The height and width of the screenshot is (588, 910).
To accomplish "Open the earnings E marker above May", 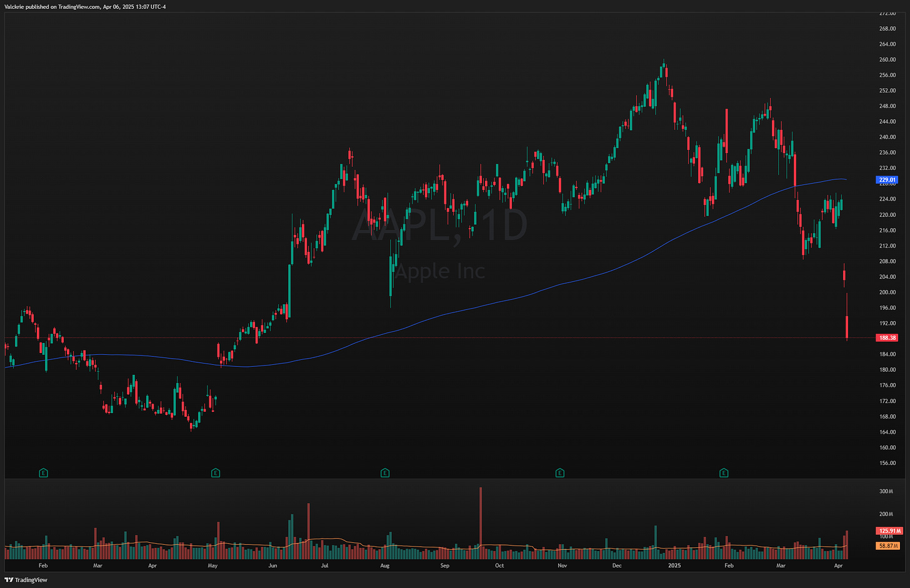I will pos(216,473).
